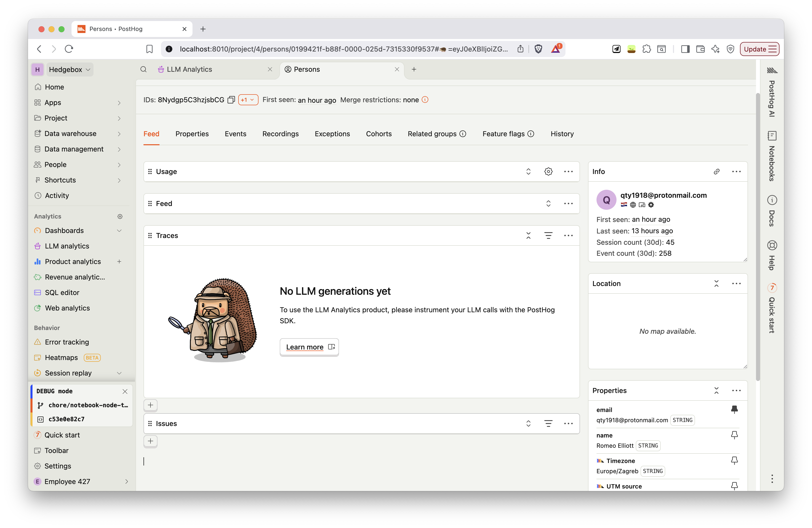Collapse the Traces panel
The width and height of the screenshot is (812, 528).
pos(528,235)
